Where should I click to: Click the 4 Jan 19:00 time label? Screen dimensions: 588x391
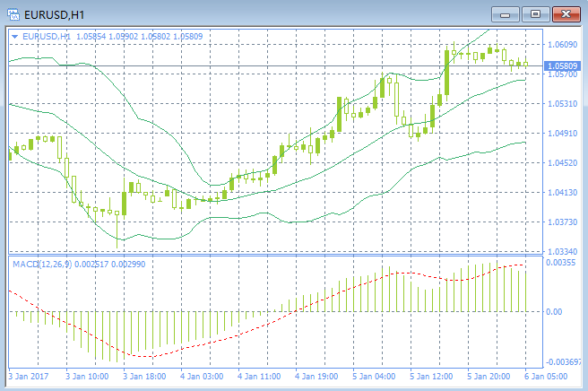316,377
